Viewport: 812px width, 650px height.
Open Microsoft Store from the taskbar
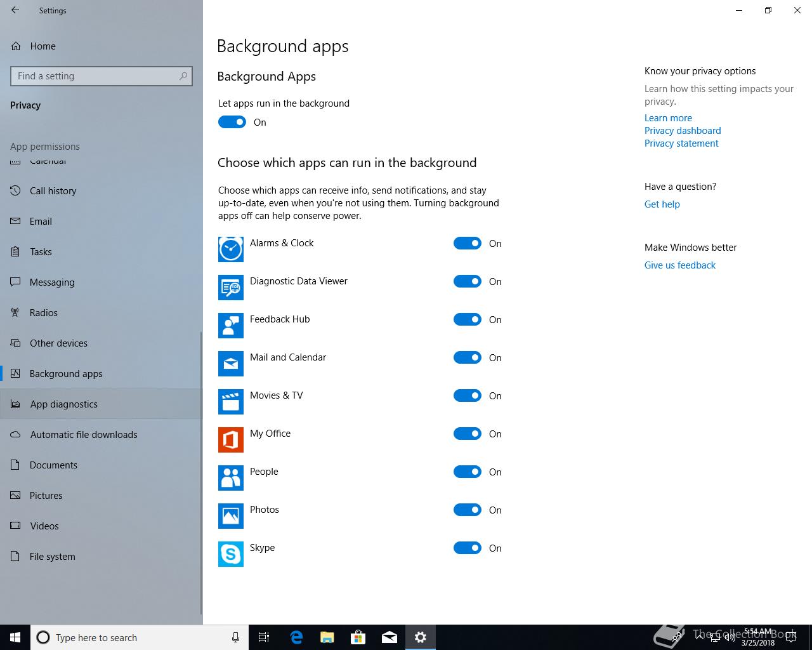358,637
